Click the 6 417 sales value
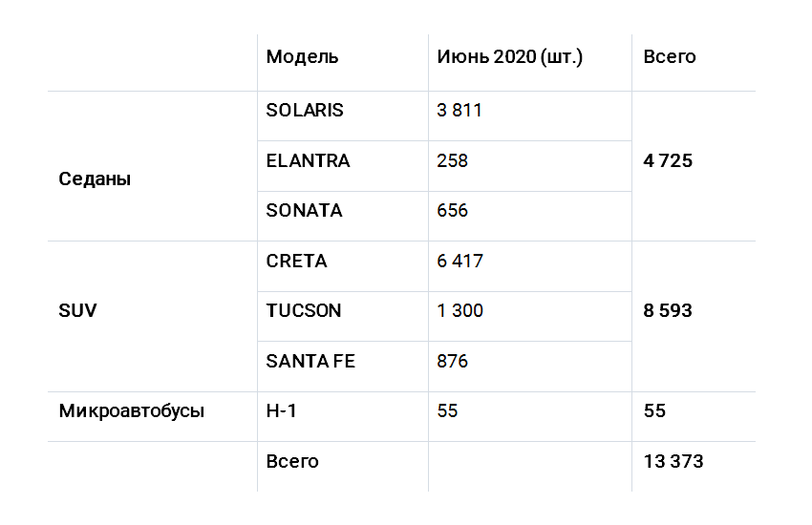 coord(459,262)
